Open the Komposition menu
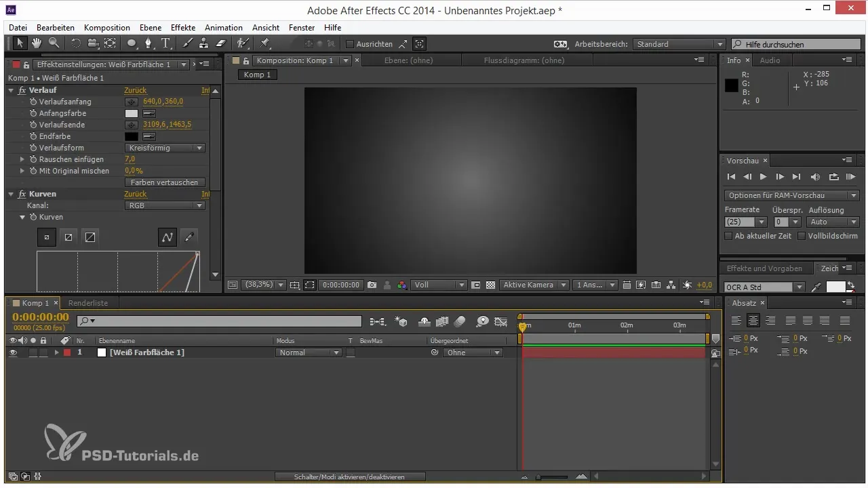868x488 pixels. pos(107,28)
